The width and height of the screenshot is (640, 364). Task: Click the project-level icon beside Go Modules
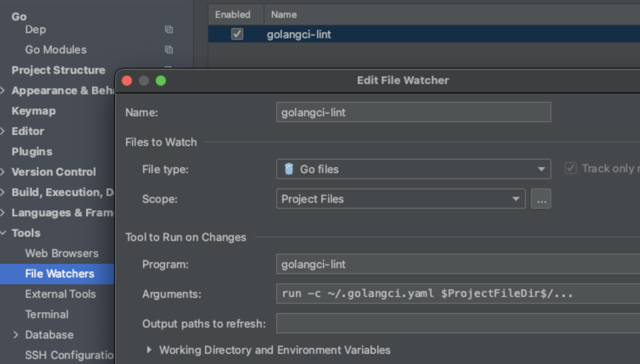[169, 50]
